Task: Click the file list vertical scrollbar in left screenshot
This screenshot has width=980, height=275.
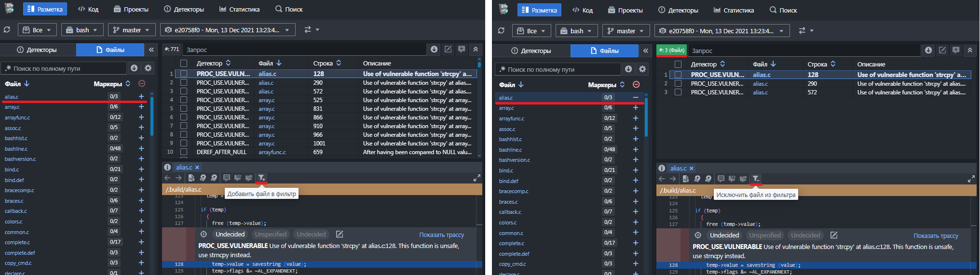Action: point(152,116)
